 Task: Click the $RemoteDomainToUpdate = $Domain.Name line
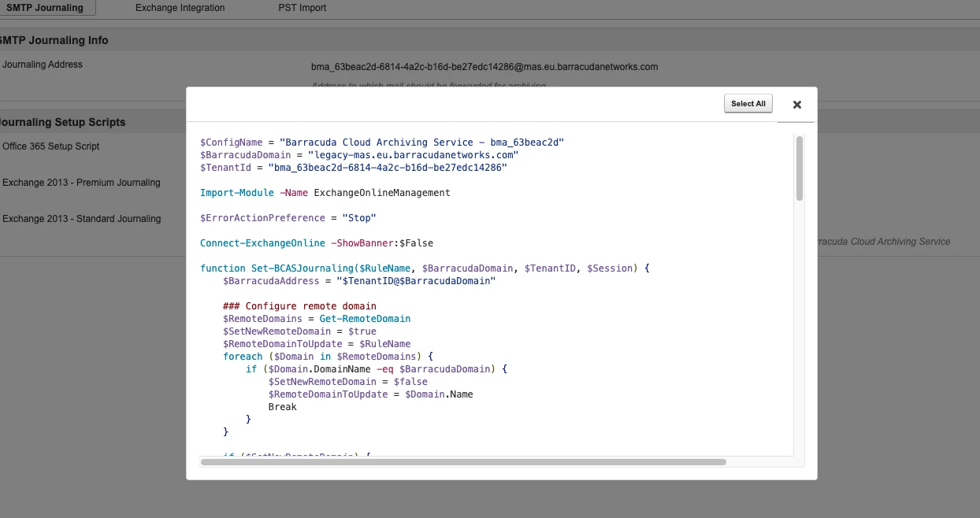click(x=371, y=394)
